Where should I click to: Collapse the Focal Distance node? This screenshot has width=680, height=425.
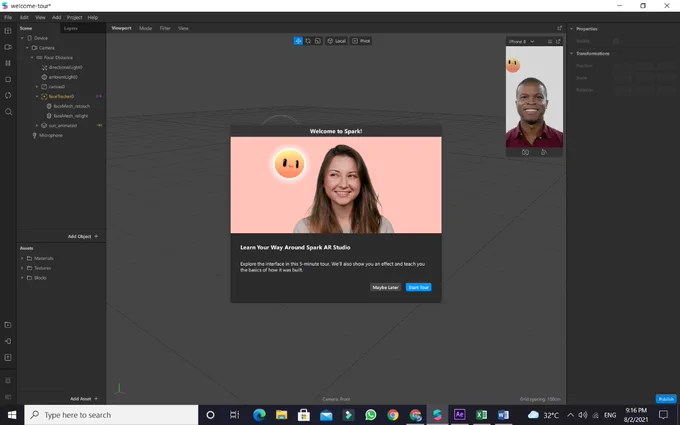pos(32,58)
